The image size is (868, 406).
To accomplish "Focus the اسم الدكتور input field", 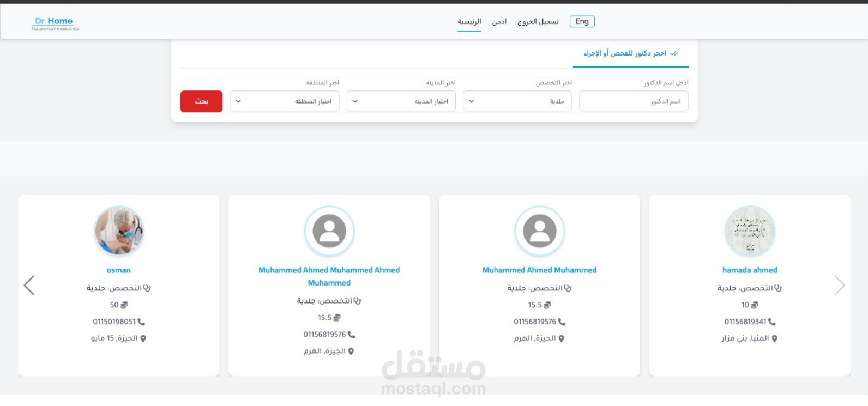I will (x=634, y=101).
